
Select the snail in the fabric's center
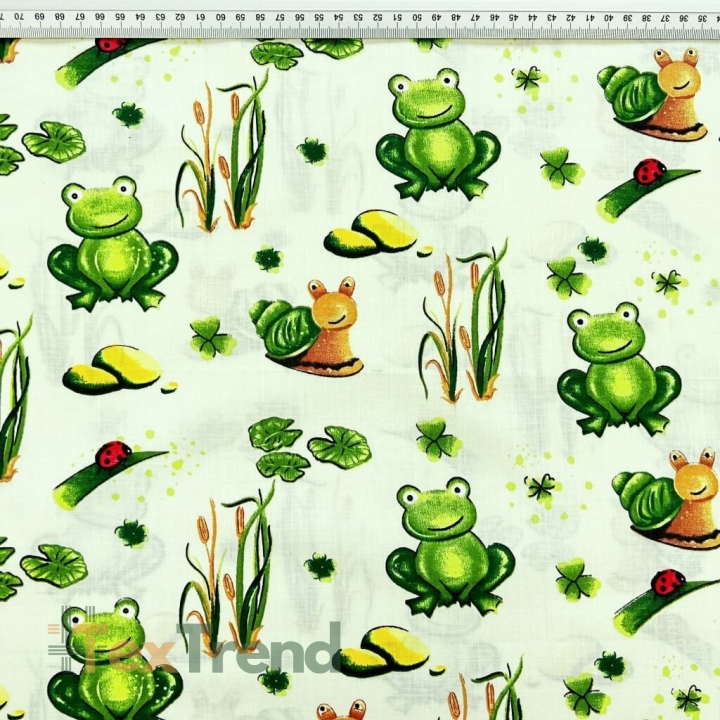pos(306,326)
